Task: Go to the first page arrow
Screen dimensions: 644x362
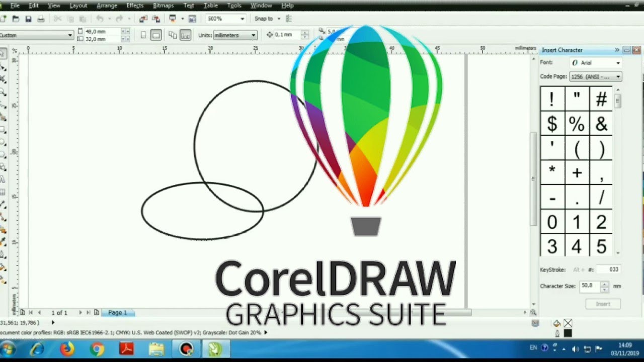Action: 31,312
